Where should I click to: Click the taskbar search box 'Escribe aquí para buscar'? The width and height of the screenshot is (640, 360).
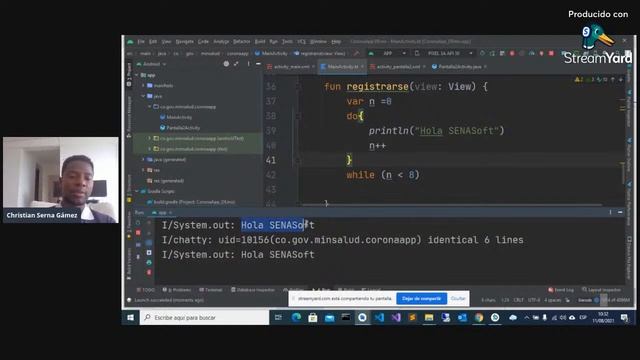tap(204, 317)
